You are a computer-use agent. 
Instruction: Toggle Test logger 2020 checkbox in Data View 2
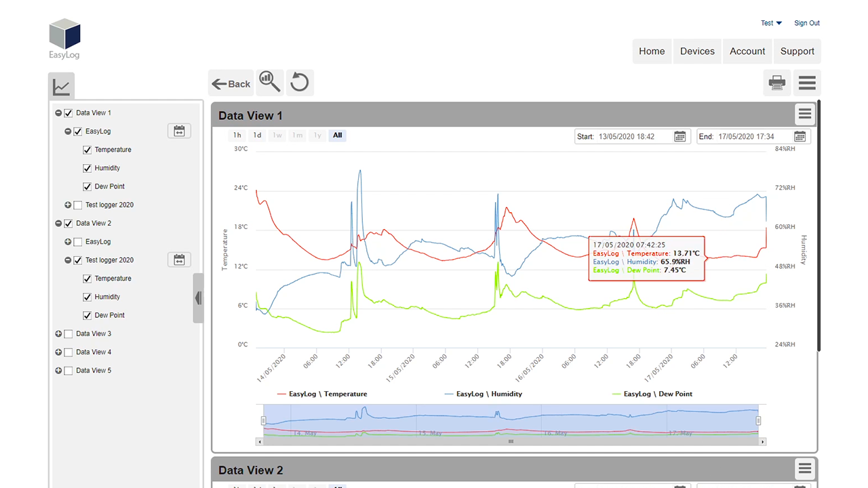(x=78, y=260)
